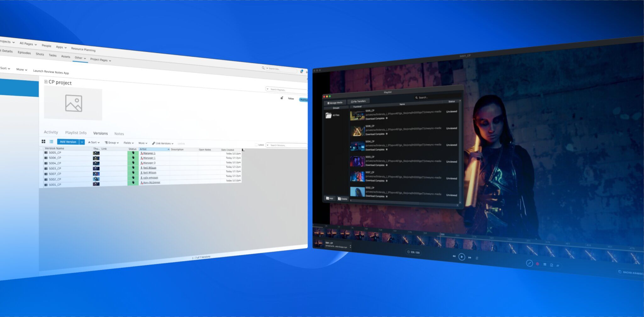Image resolution: width=644 pixels, height=317 pixels.
Task: Open the People menu item
Action: [x=47, y=46]
